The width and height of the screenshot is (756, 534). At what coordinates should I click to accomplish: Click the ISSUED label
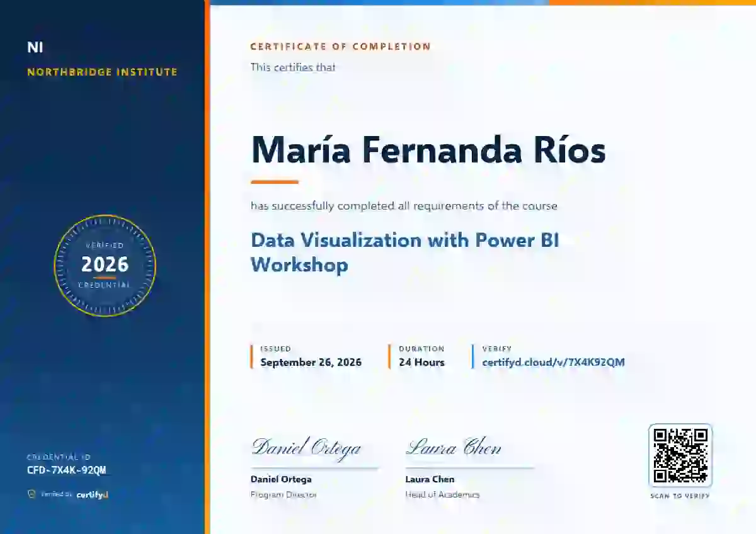click(x=276, y=349)
